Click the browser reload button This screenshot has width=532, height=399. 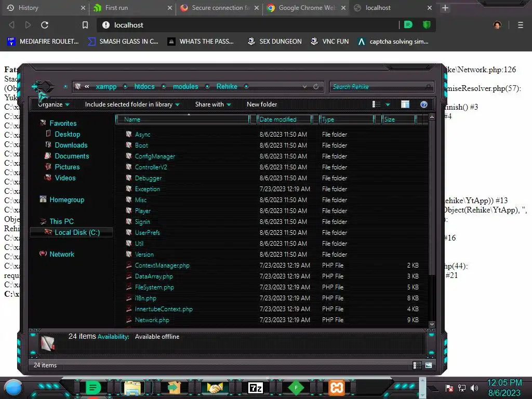click(x=45, y=25)
